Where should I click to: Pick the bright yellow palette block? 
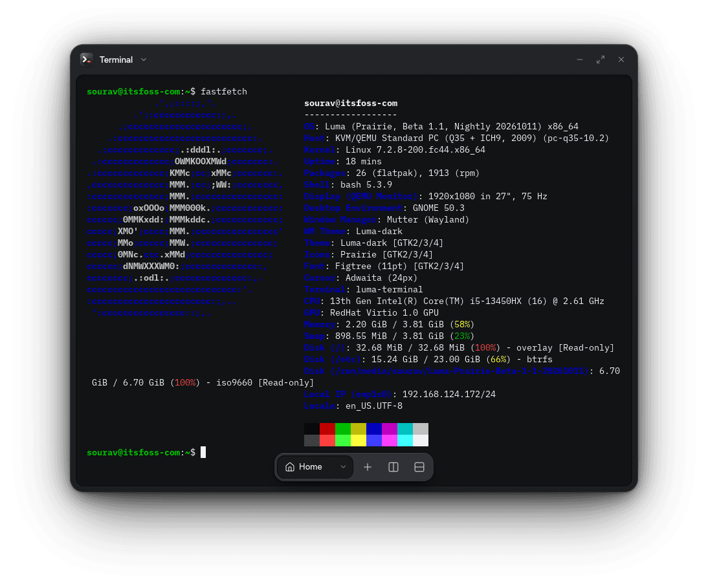359,441
